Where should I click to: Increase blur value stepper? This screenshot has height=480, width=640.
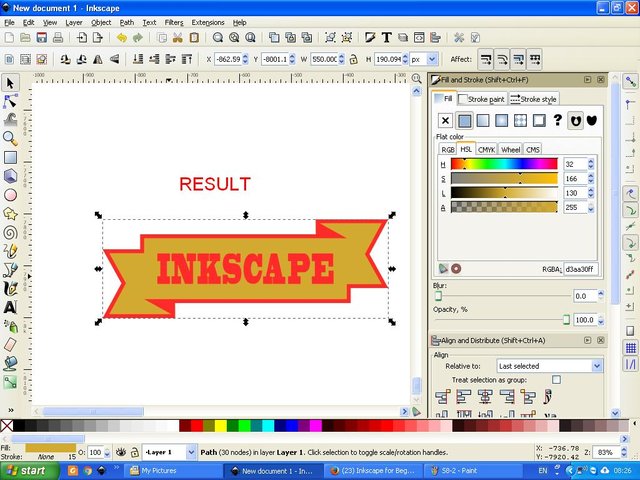(x=600, y=293)
